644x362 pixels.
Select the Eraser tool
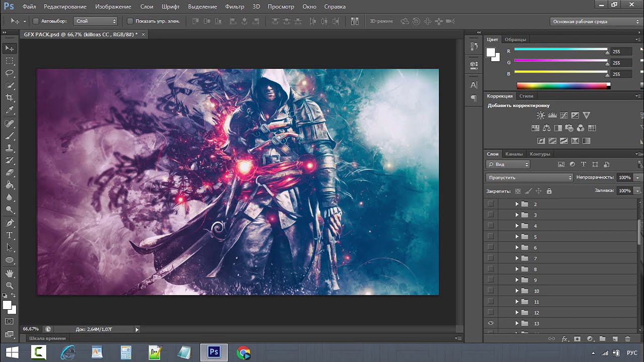point(10,173)
